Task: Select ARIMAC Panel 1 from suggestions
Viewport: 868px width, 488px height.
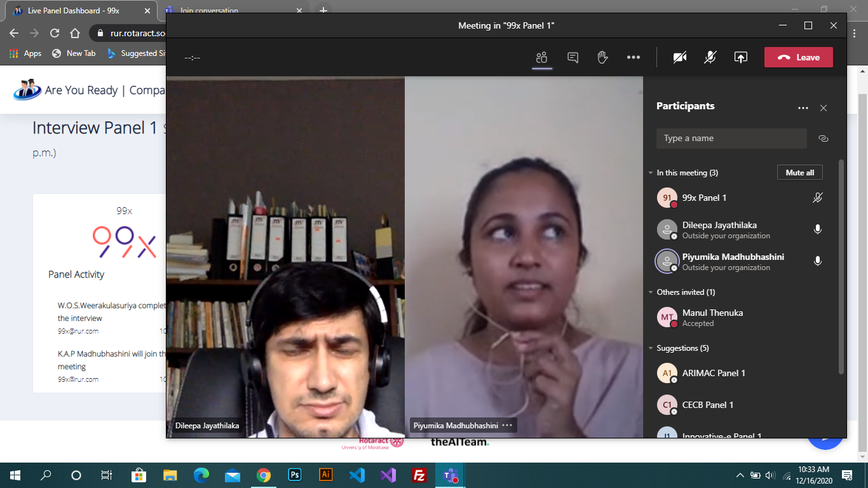Action: click(x=713, y=373)
